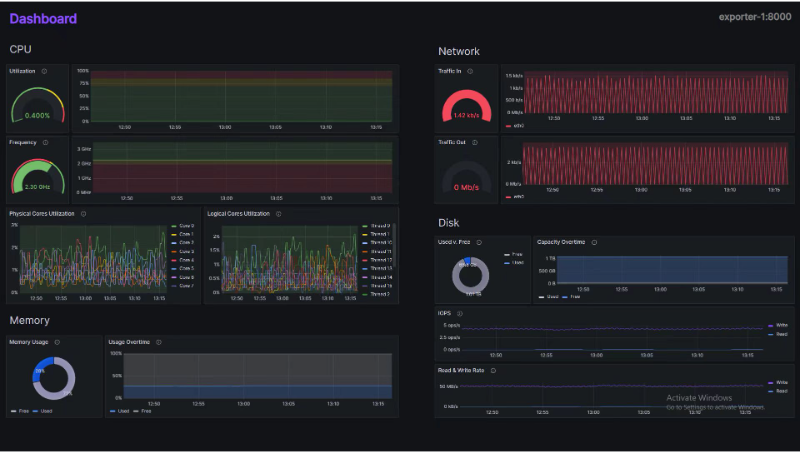
Task: Click the info icon next to Utilization
Action: click(x=44, y=71)
